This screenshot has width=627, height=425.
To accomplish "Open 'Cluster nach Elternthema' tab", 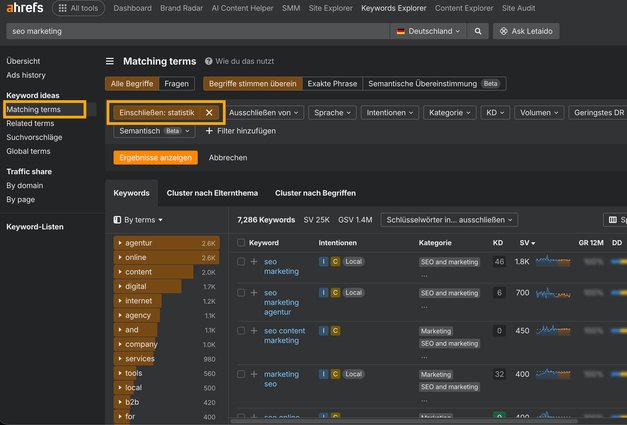I will 212,193.
